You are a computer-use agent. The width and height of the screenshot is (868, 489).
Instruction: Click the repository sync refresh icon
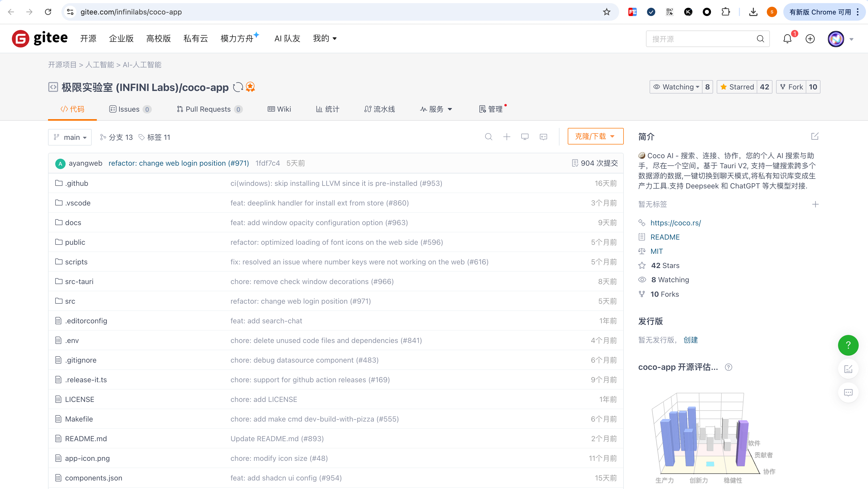coord(238,87)
